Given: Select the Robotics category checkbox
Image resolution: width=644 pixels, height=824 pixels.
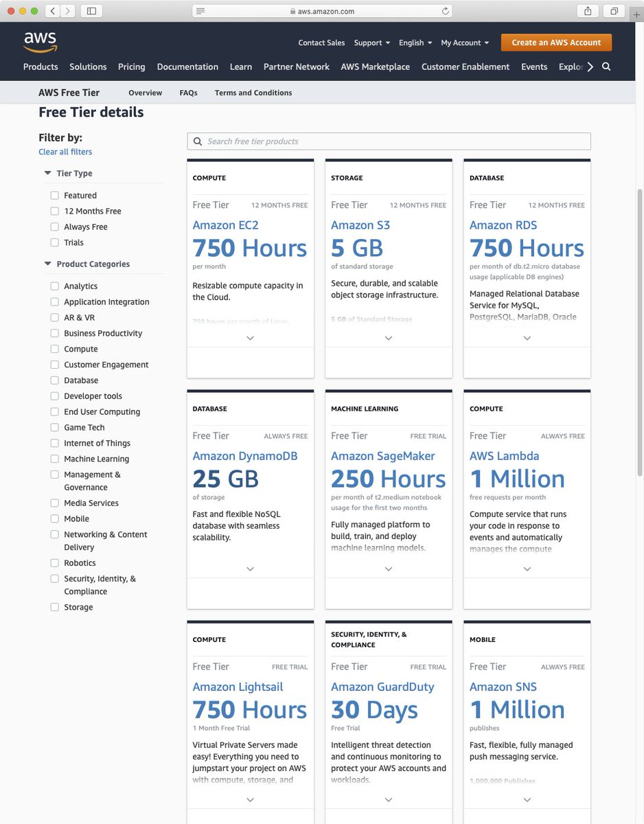Looking at the screenshot, I should point(55,562).
